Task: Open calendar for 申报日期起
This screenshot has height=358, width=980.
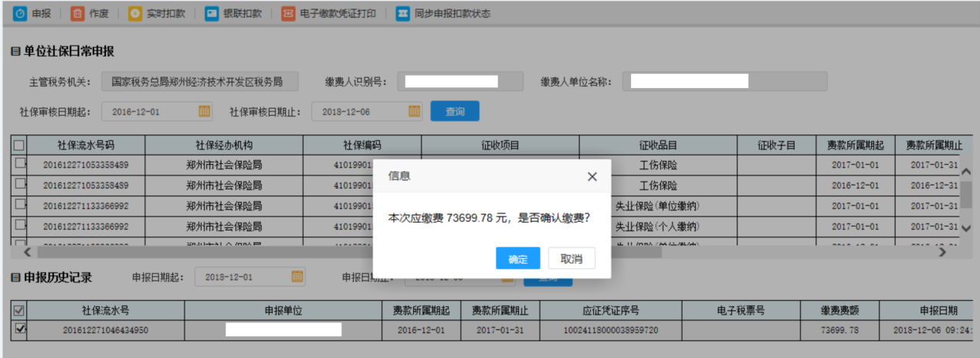Action: coord(297,277)
